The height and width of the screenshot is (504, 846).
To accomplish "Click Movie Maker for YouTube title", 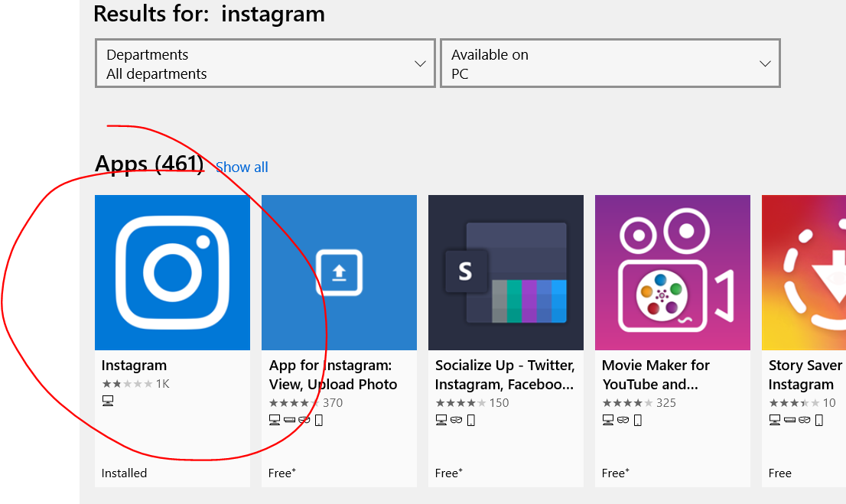I will click(x=656, y=375).
